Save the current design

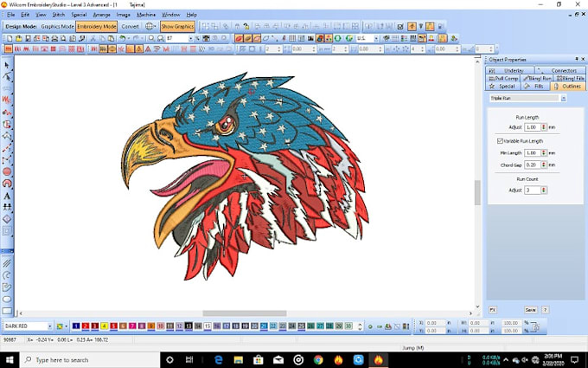pos(28,38)
